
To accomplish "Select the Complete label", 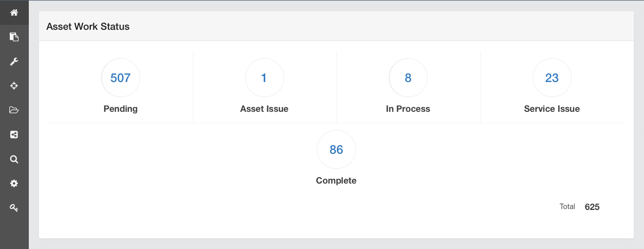I will (x=336, y=181).
